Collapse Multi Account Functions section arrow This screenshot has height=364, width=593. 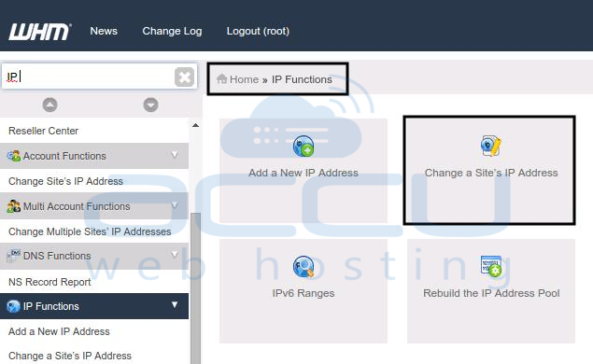point(175,205)
